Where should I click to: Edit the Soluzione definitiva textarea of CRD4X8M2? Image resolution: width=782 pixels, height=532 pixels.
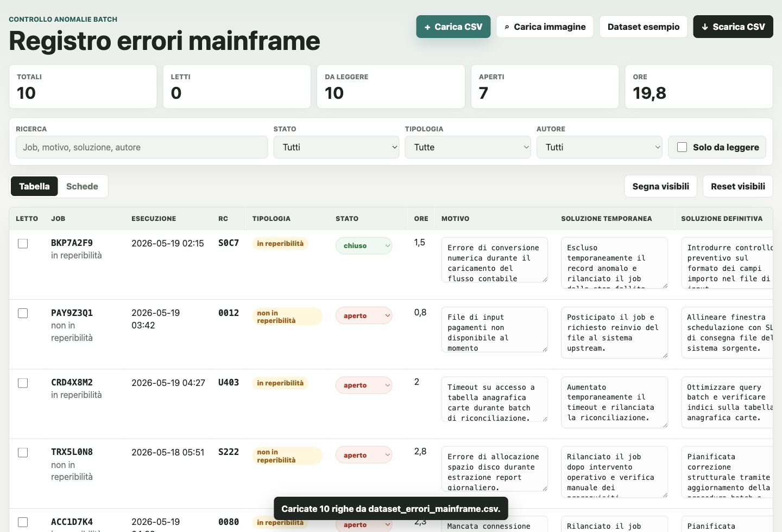tap(727, 402)
